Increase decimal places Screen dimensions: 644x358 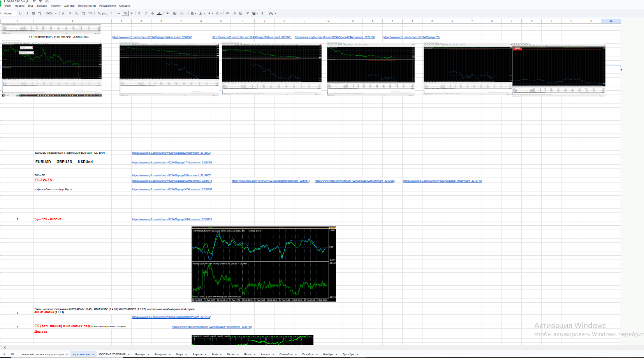click(x=83, y=13)
